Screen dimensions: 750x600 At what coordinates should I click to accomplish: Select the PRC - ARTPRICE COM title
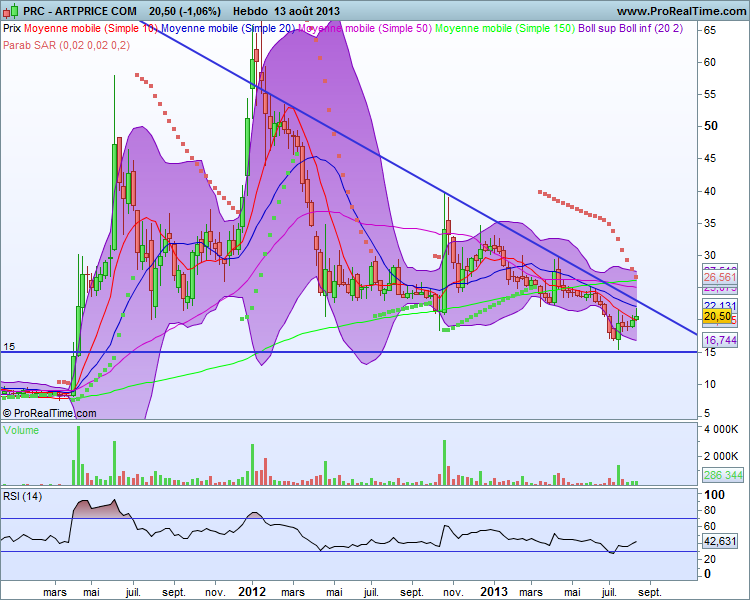80,11
